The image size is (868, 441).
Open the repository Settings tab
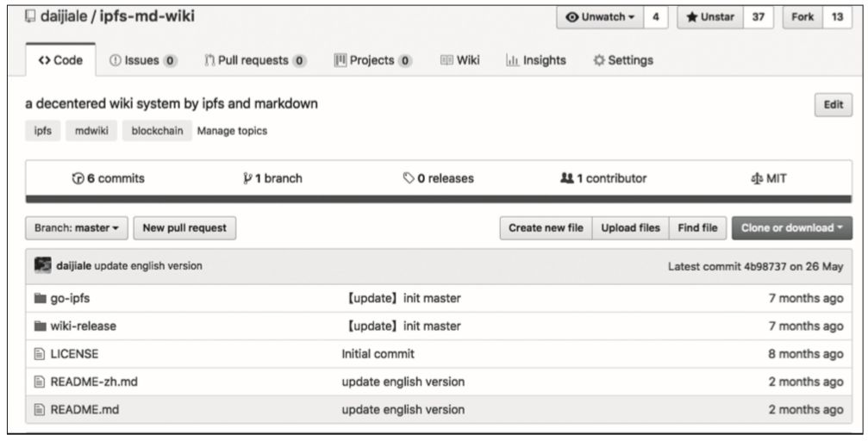point(623,60)
